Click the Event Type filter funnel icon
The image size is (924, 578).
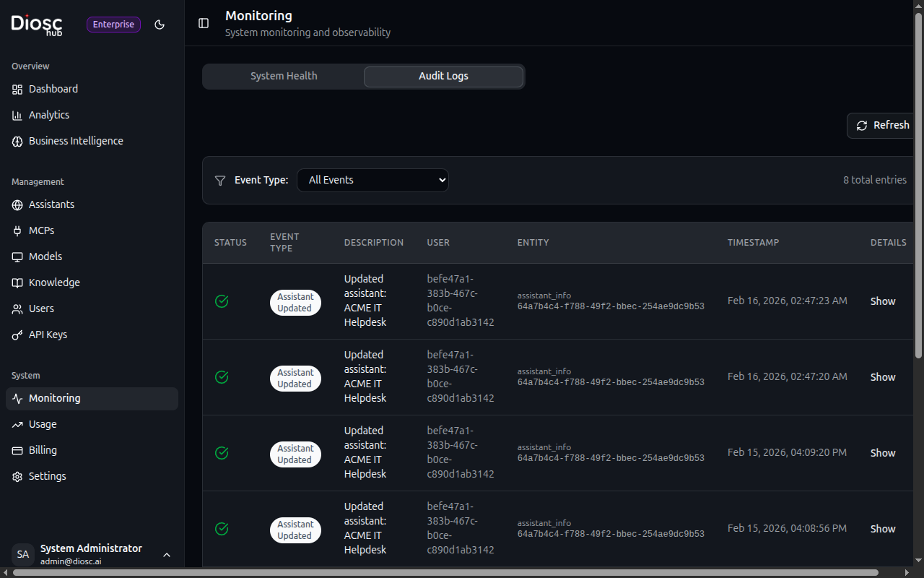[220, 181]
